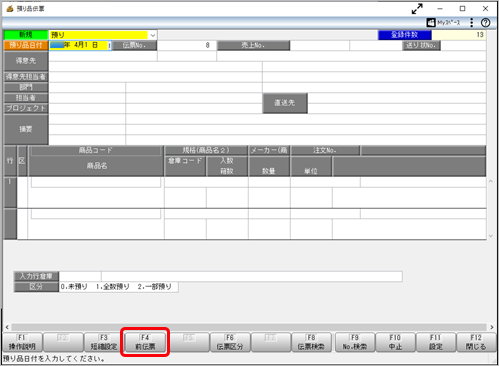Viewport: 499px width, 366px height.
Task: Click F12 閉じる to close
Action: tap(476, 342)
